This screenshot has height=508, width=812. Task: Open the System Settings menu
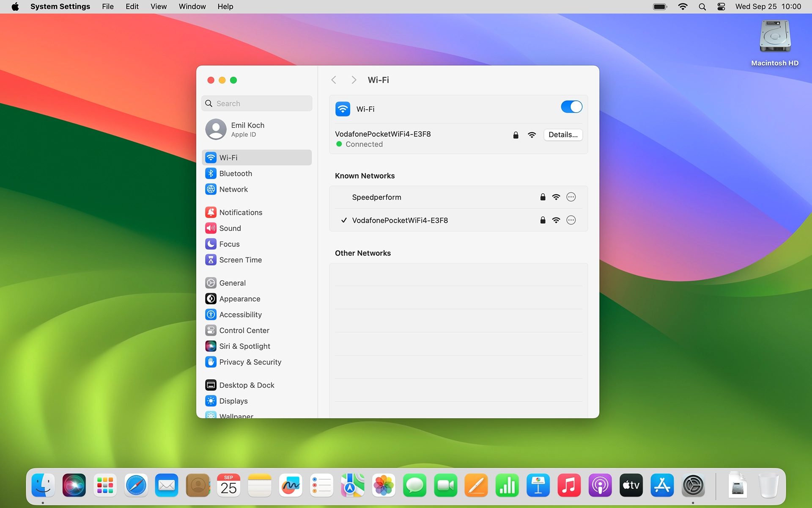click(60, 6)
